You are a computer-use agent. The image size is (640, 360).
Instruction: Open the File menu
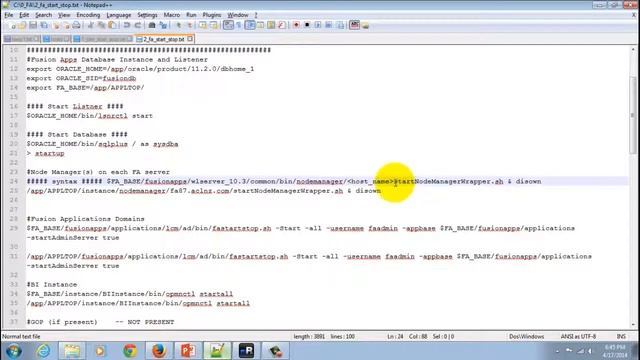(x=9, y=15)
